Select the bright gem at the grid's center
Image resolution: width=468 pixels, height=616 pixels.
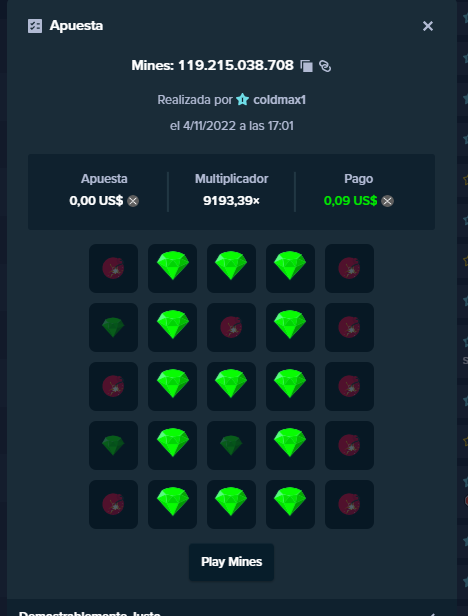point(231,386)
